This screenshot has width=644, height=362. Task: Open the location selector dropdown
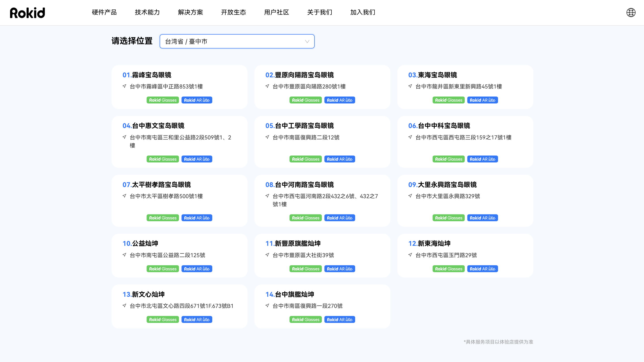click(237, 42)
